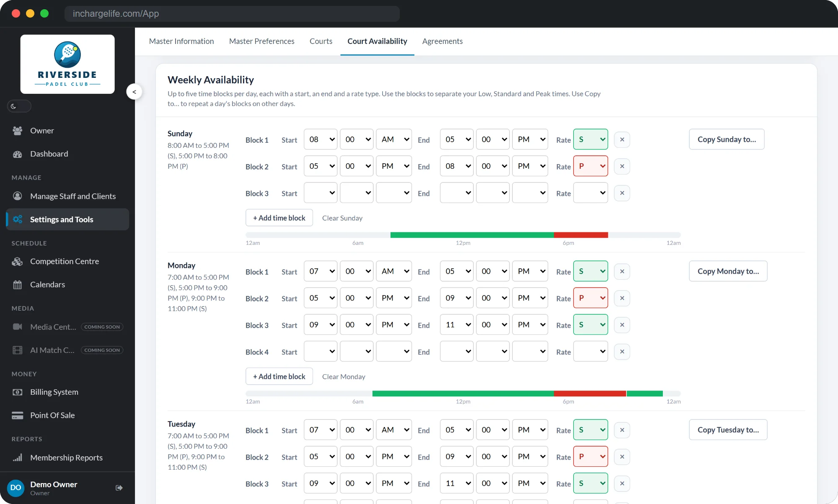This screenshot has width=838, height=504.
Task: Remove Sunday Block 3 with its X
Action: (x=622, y=193)
